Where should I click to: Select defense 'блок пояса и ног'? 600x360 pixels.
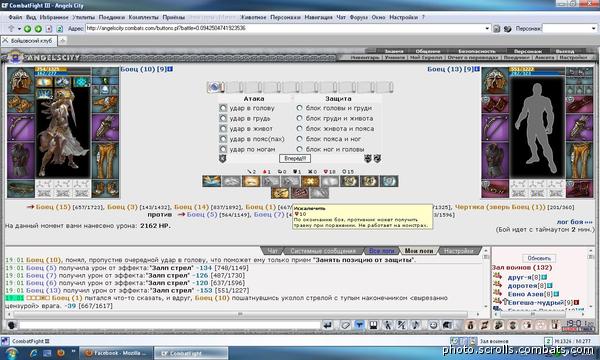pos(300,139)
